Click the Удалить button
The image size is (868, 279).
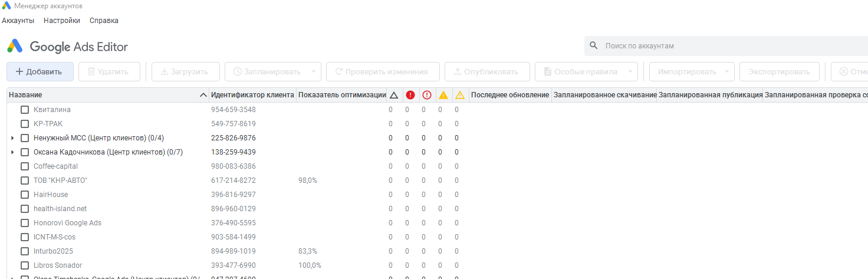[109, 72]
